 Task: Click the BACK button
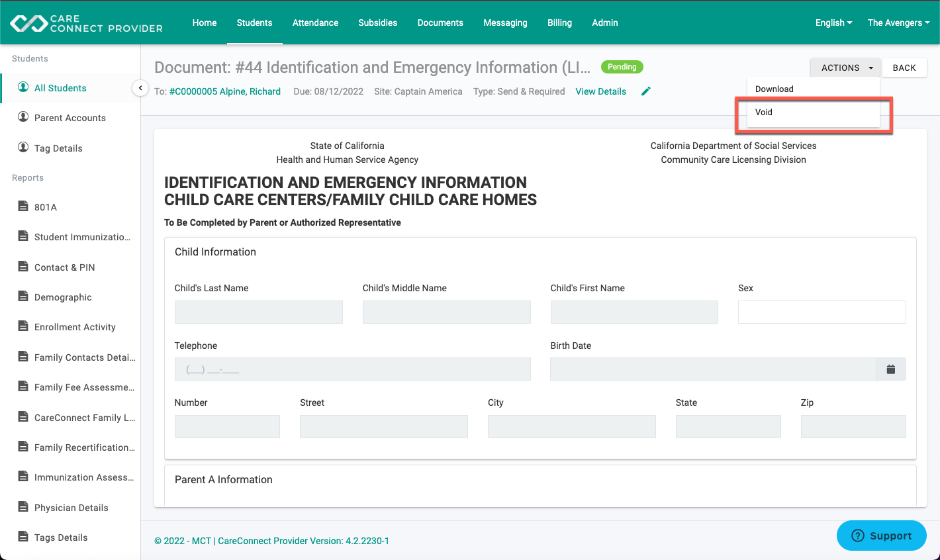(x=904, y=68)
